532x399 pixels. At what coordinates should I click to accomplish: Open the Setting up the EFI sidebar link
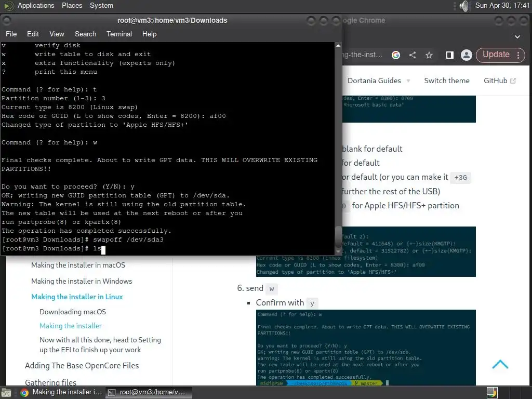pyautogui.click(x=100, y=345)
